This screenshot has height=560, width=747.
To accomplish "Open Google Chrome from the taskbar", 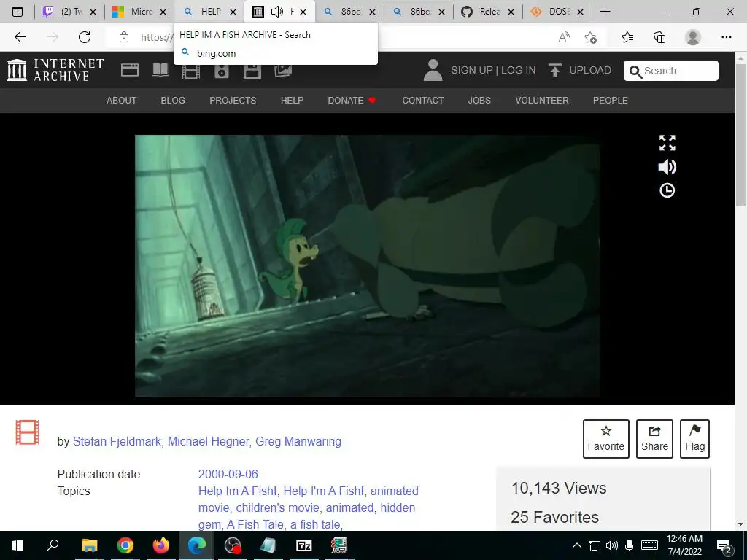I will 125,545.
